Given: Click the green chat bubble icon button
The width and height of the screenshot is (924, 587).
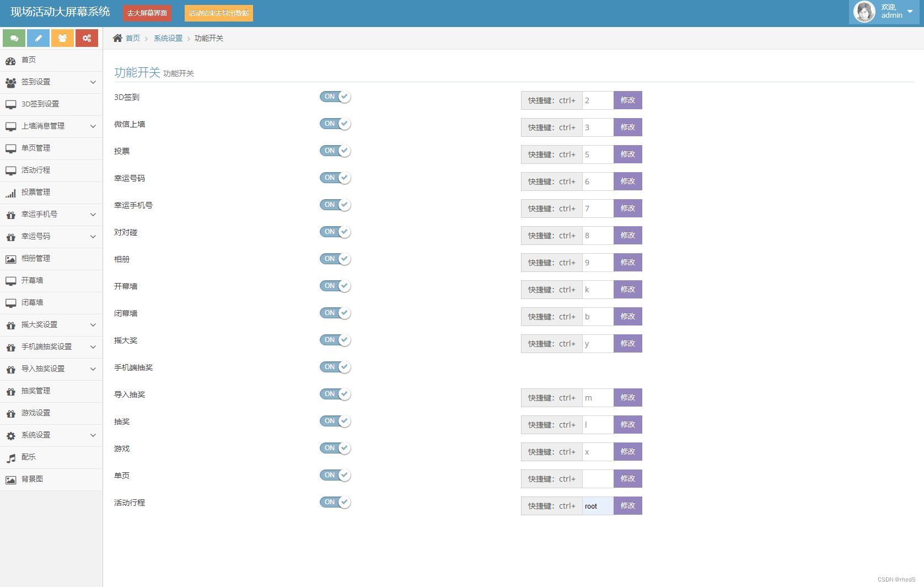Looking at the screenshot, I should tap(14, 38).
